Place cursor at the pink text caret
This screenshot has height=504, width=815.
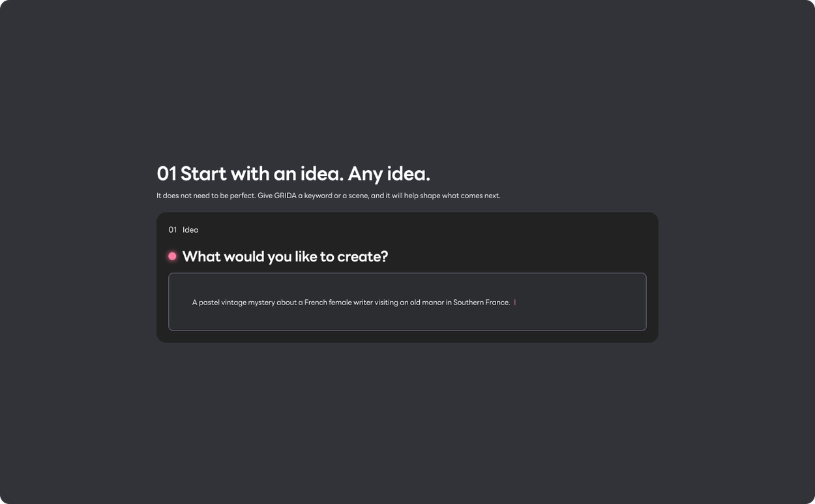pos(514,303)
